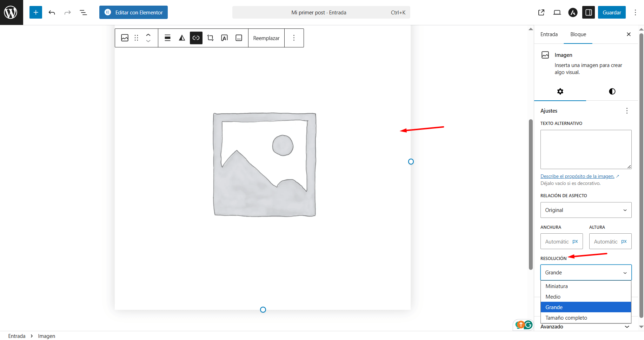Open the aspect ratio Original dropdown

(x=586, y=210)
